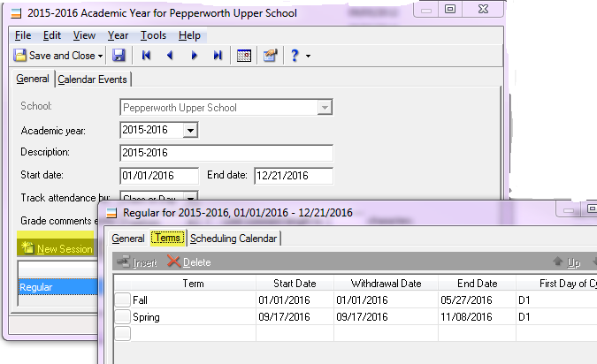
Task: Go to next record arrow icon
Action: (x=195, y=56)
